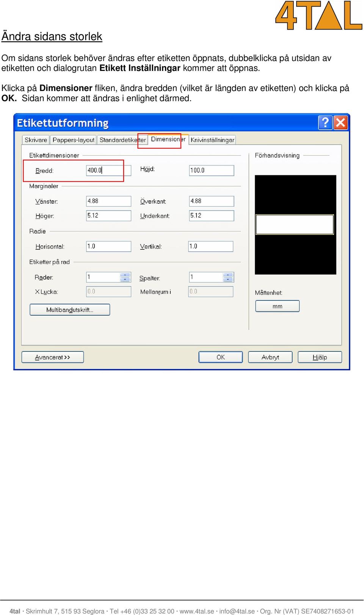Increase the Spalter value with up arrow

[x=228, y=275]
